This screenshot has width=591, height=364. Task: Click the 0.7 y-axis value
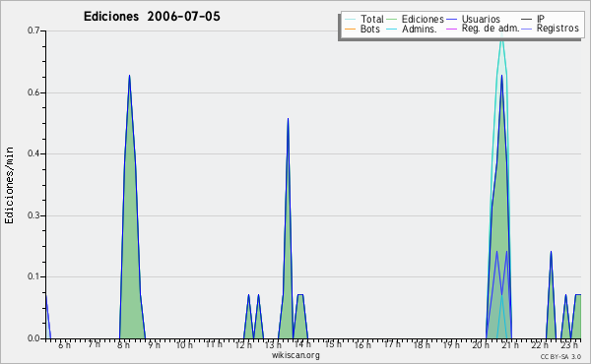point(33,30)
